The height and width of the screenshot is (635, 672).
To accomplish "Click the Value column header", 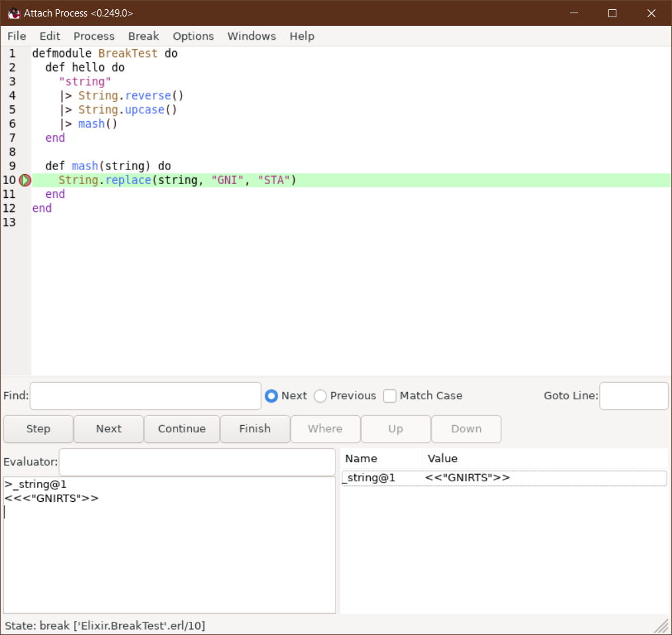I will [545, 458].
